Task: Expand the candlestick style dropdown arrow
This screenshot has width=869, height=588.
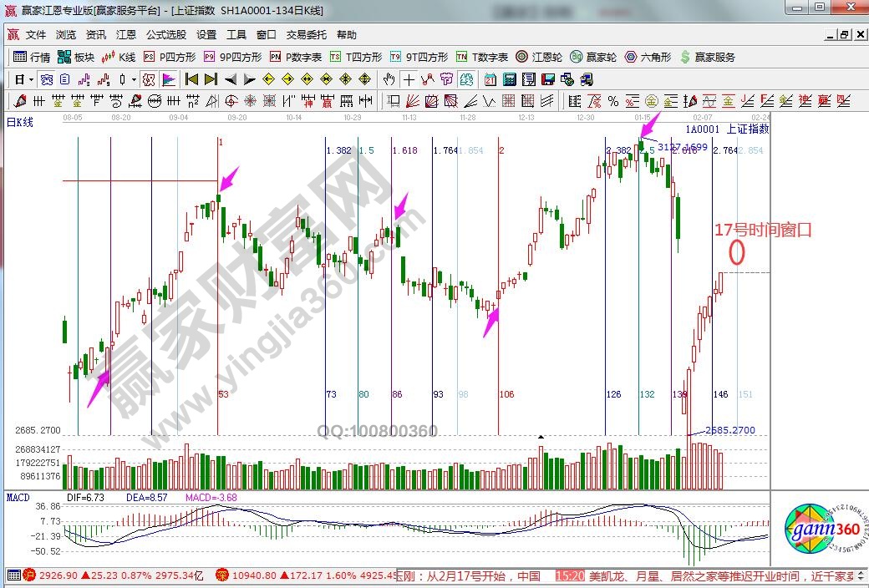Action: click(134, 79)
